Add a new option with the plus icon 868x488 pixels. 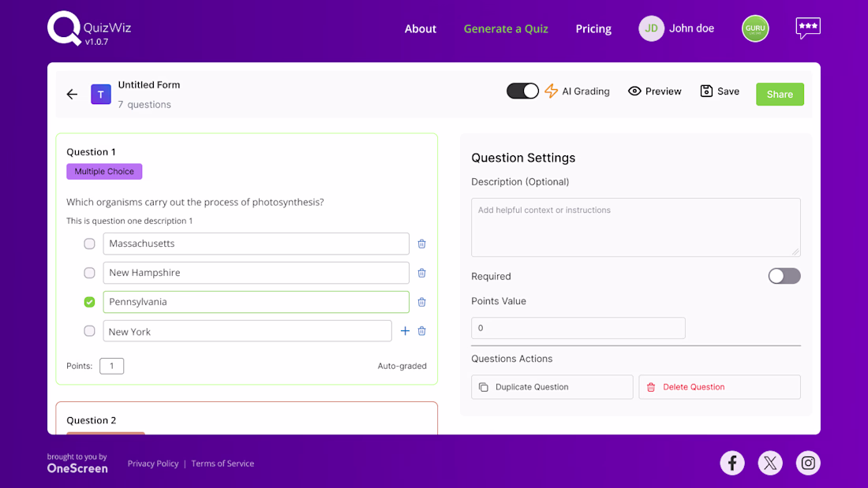405,331
